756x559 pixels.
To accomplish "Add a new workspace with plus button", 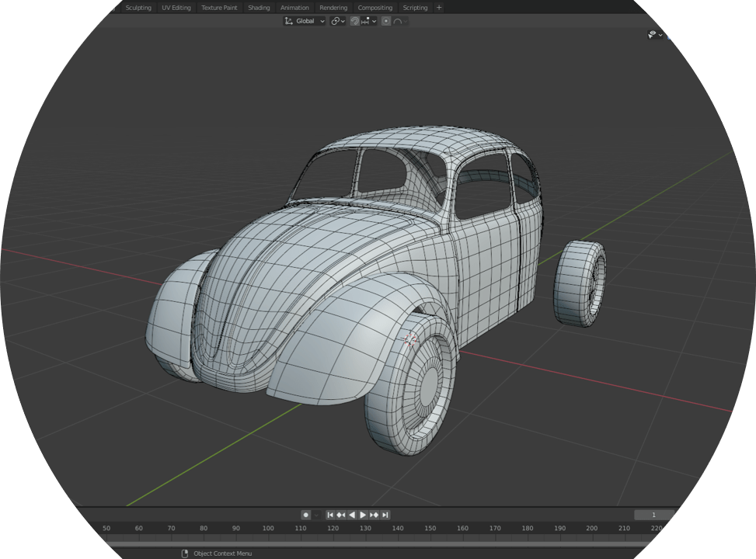I will [x=439, y=8].
